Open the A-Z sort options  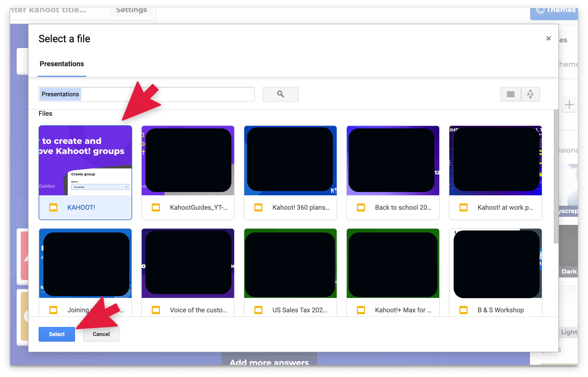point(530,94)
